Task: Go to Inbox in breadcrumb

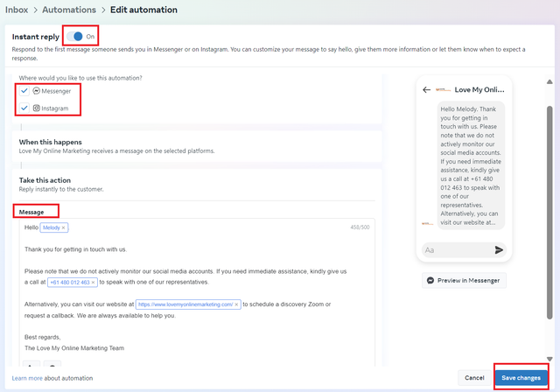Action: coord(17,10)
